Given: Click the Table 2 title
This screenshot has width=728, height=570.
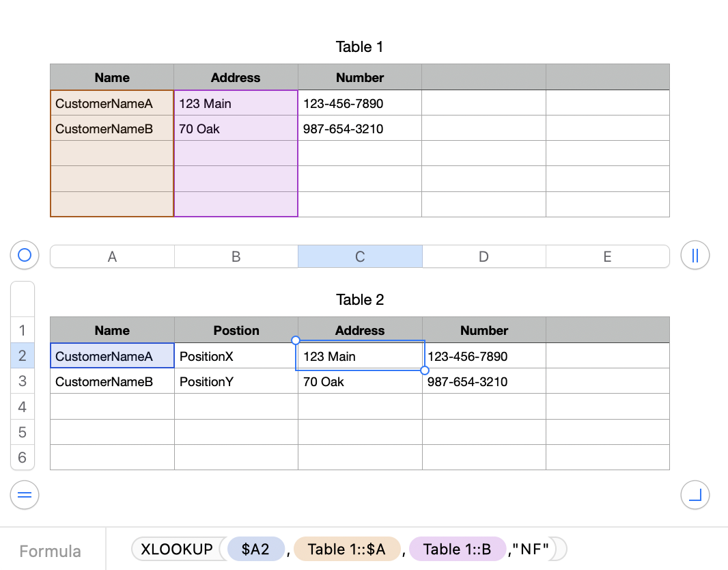Looking at the screenshot, I should [359, 299].
